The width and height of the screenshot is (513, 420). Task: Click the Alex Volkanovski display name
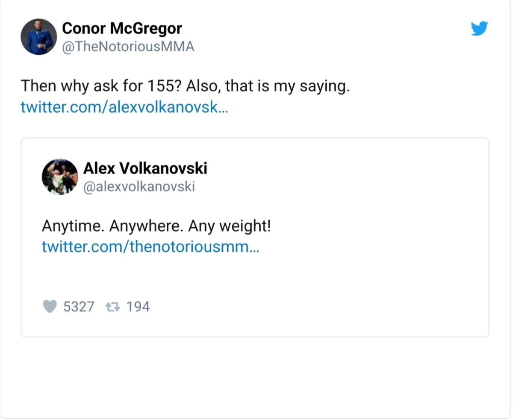point(145,169)
